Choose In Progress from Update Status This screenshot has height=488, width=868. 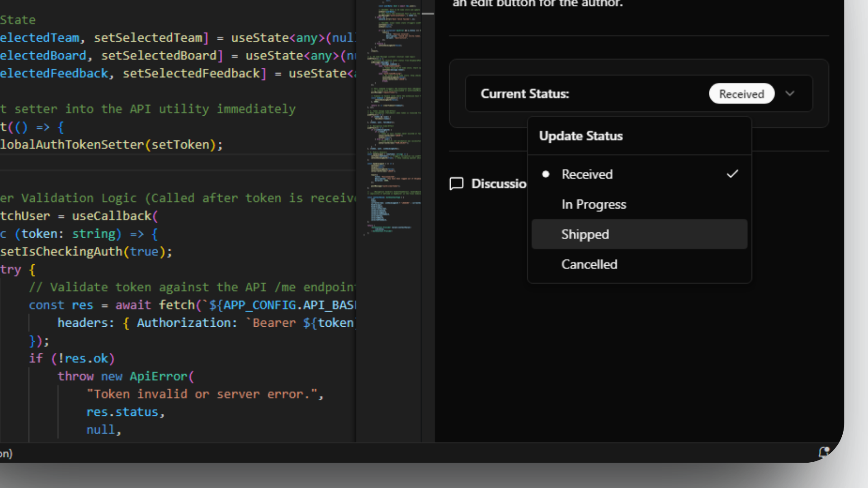click(594, 204)
